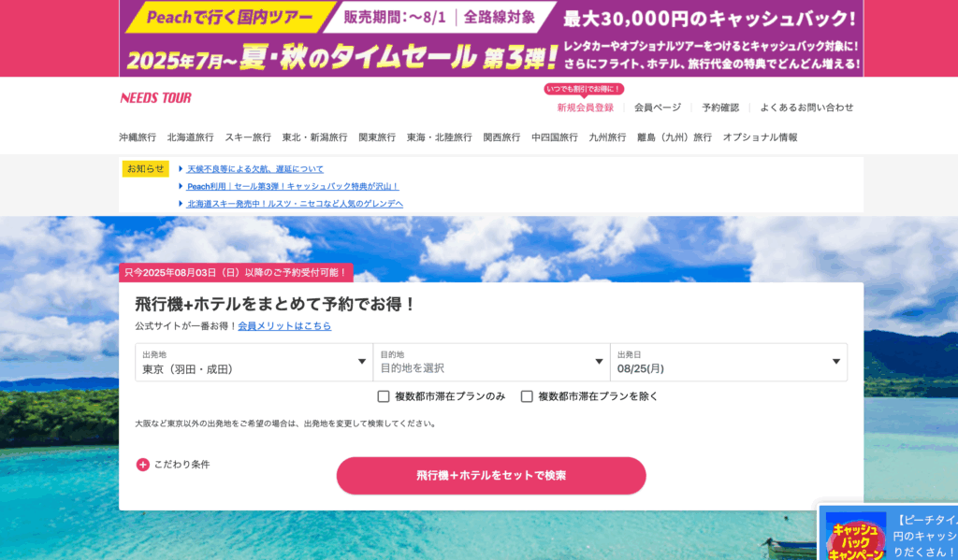Click the NEEDS TOUR logo

[156, 98]
